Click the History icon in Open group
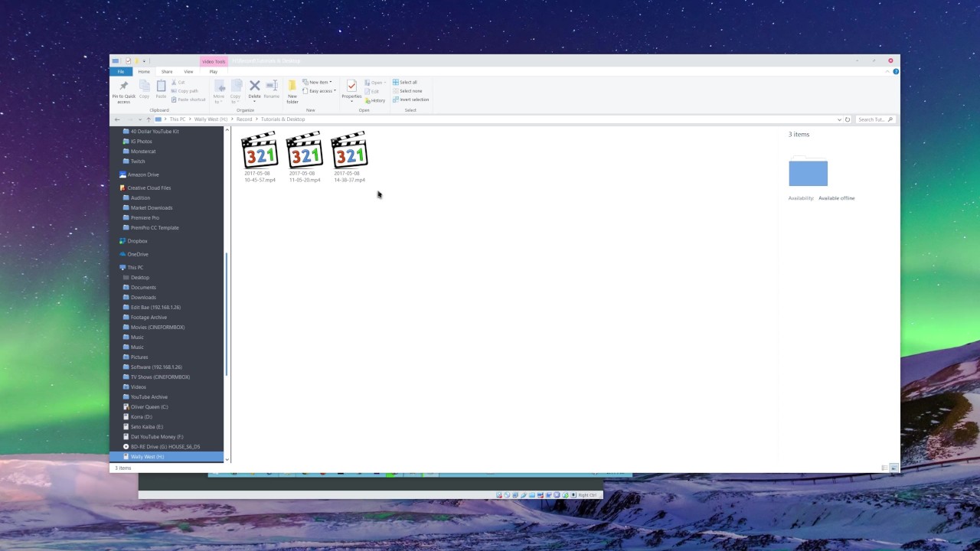This screenshot has width=980, height=551. [375, 100]
